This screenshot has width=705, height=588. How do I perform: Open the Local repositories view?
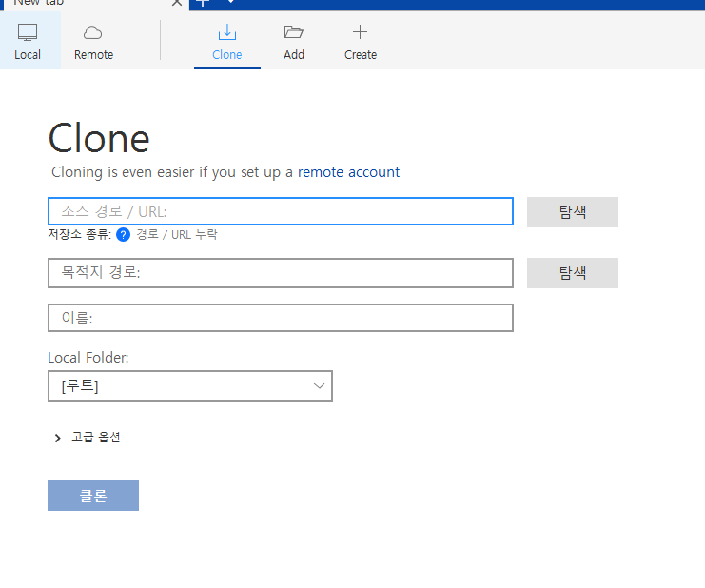(x=28, y=41)
